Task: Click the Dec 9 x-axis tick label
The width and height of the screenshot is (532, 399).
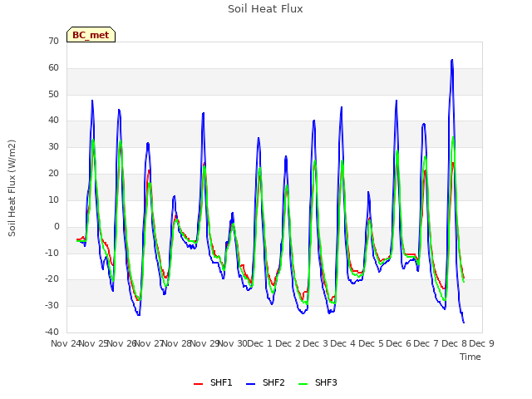Action: coord(481,343)
